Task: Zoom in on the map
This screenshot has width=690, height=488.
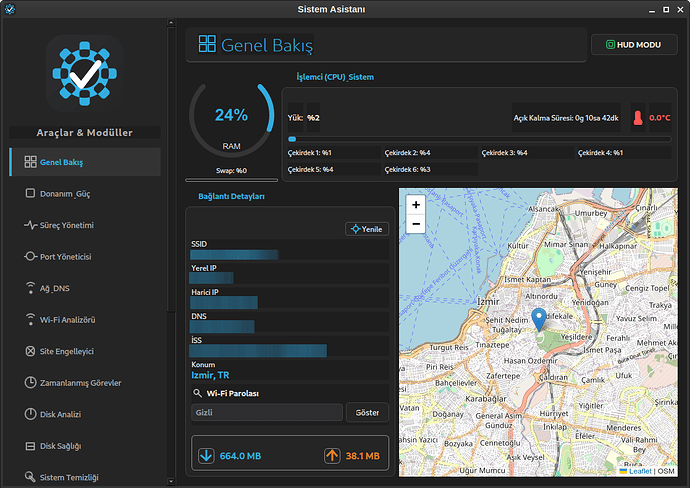Action: pos(416,204)
